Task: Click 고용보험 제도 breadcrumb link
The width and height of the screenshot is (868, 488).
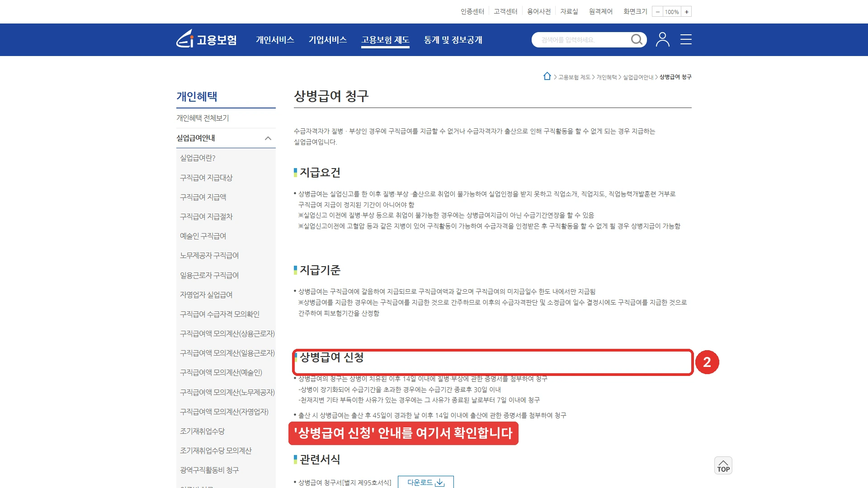Action: pos(574,77)
